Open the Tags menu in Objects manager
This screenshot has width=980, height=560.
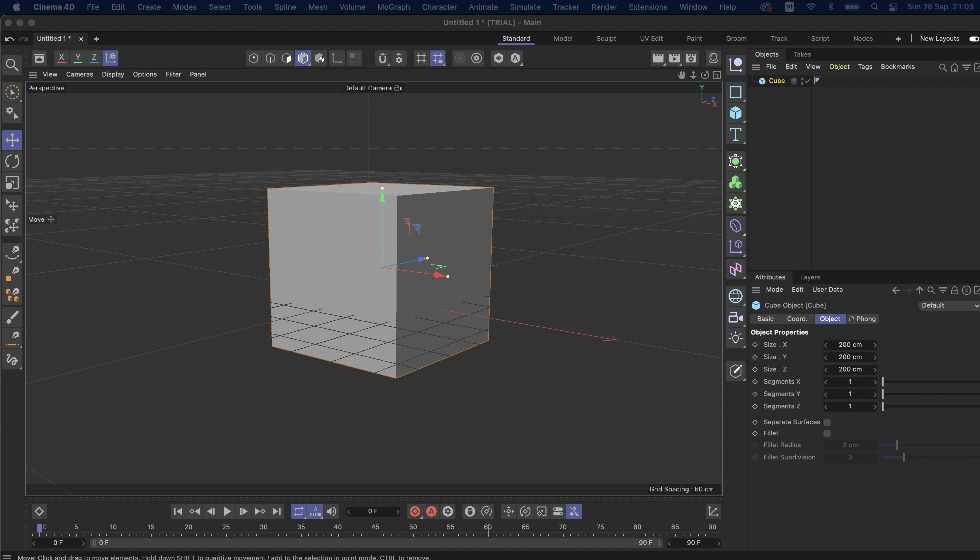[865, 67]
